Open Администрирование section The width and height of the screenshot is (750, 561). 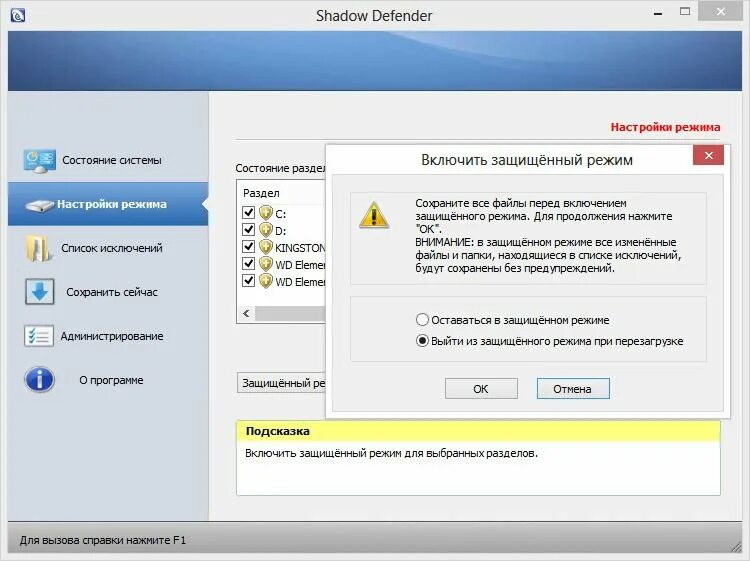coord(108,336)
